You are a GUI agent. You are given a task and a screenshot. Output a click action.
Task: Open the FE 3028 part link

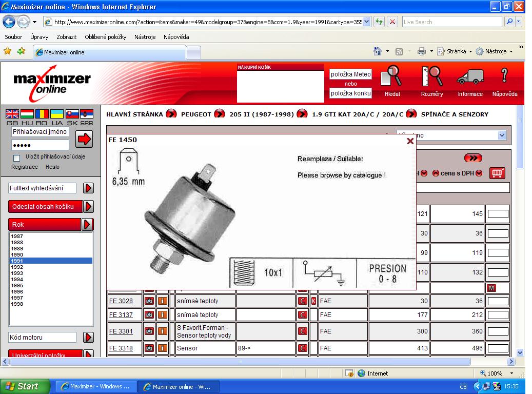[121, 301]
